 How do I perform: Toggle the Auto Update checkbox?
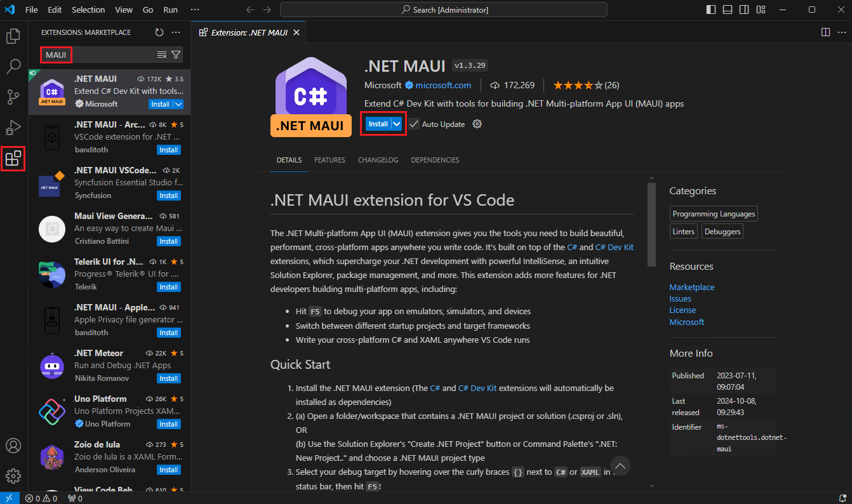coord(414,124)
